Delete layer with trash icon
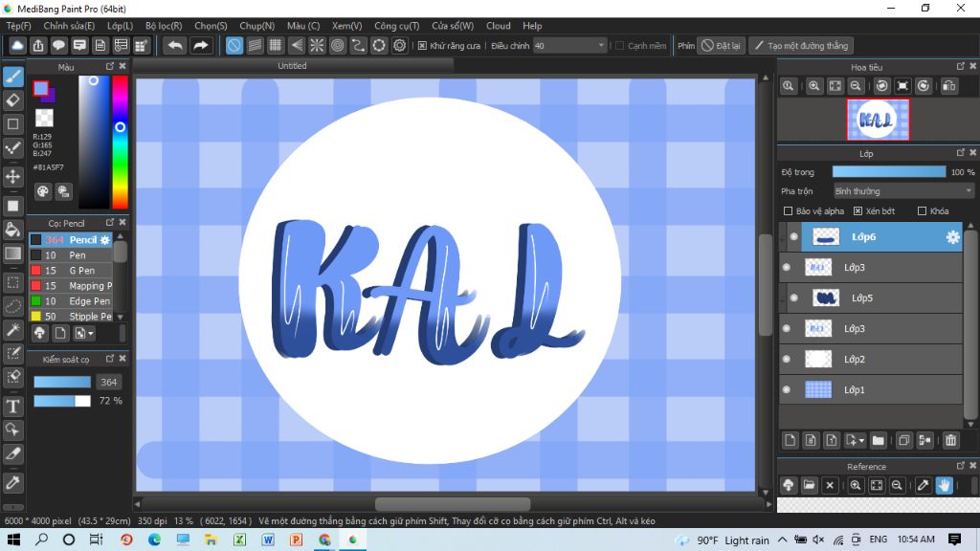980x551 pixels. tap(950, 440)
